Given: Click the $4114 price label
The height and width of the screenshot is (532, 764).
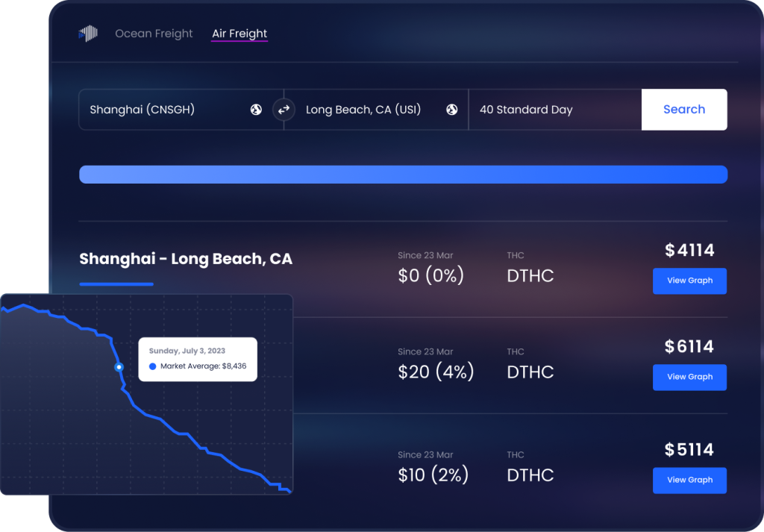Looking at the screenshot, I should [x=689, y=250].
